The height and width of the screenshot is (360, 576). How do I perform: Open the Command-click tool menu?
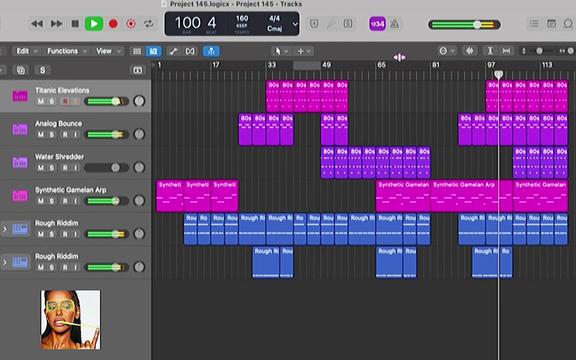pyautogui.click(x=304, y=51)
